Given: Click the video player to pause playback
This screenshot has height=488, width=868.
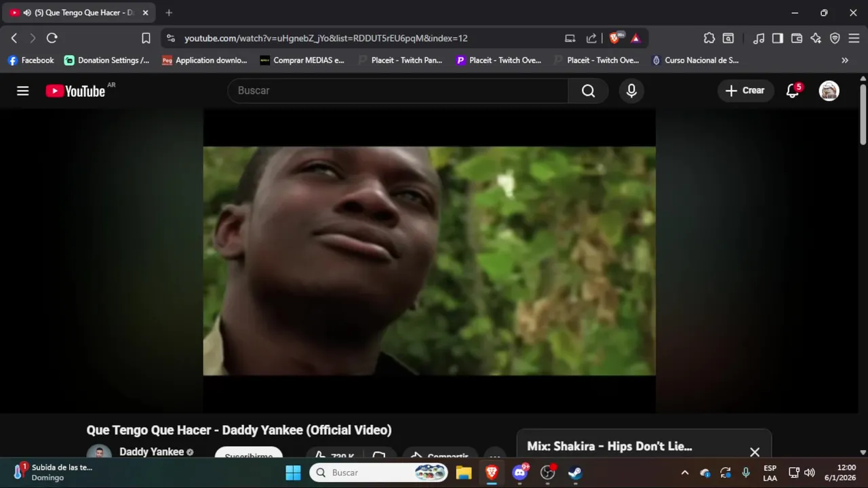Looking at the screenshot, I should [x=429, y=261].
